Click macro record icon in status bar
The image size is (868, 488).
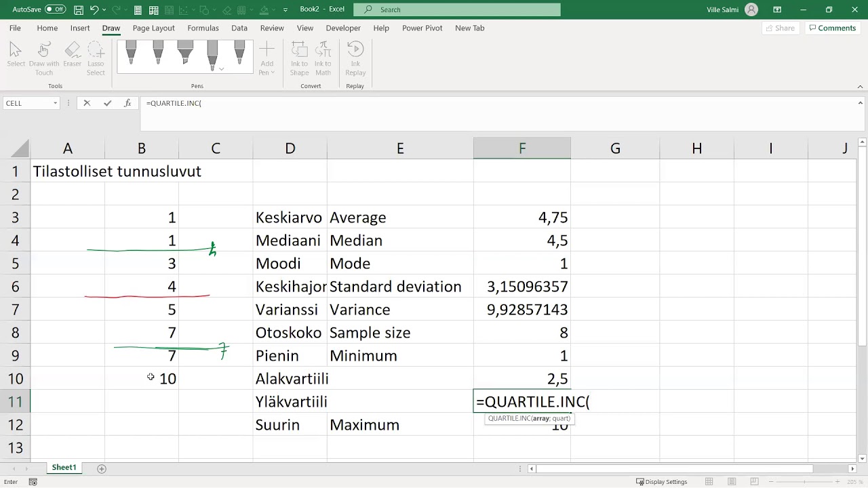(33, 482)
